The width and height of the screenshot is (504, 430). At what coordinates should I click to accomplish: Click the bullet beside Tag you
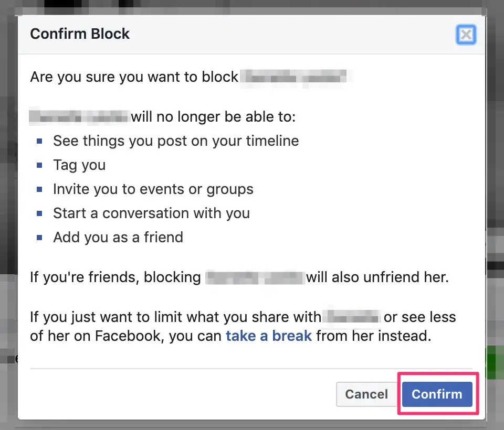tap(40, 164)
